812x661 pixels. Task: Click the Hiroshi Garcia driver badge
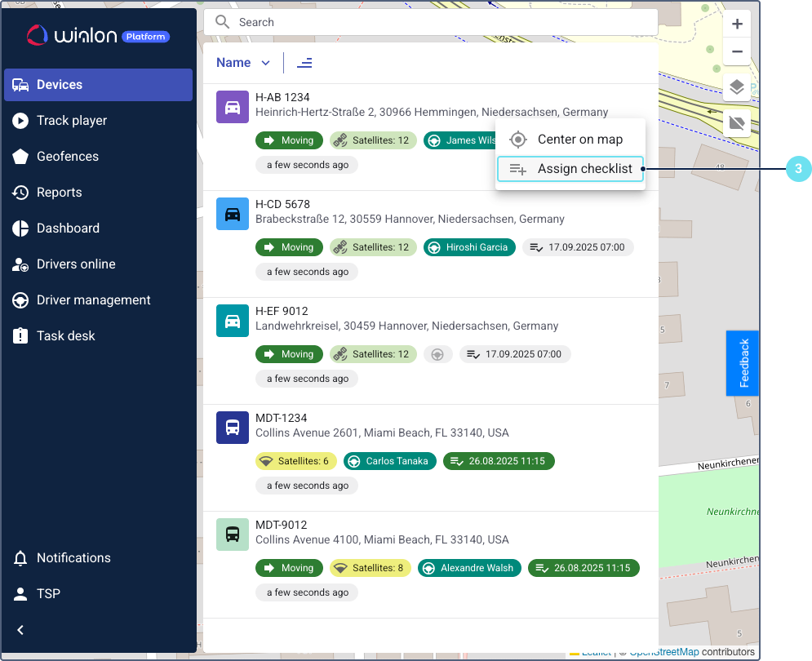pos(469,247)
